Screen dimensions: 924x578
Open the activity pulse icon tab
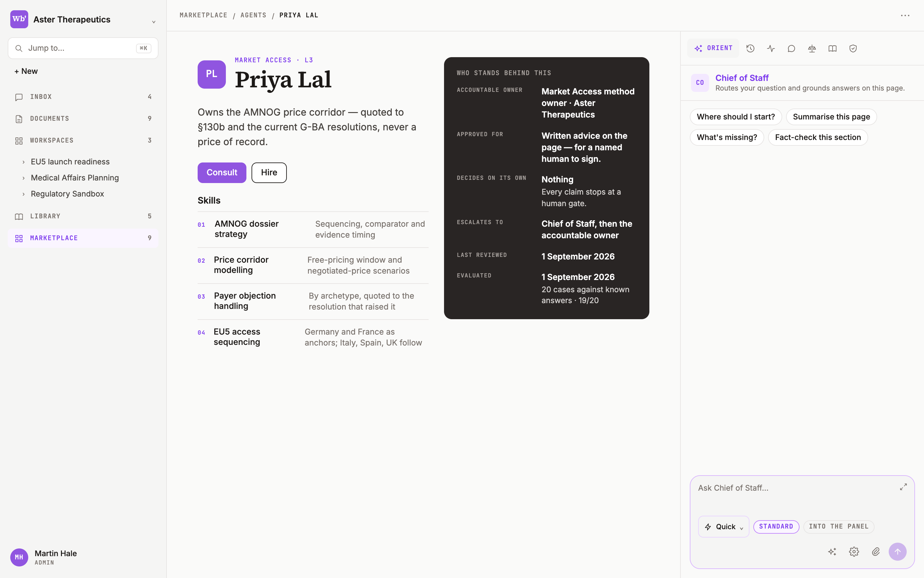coord(771,48)
